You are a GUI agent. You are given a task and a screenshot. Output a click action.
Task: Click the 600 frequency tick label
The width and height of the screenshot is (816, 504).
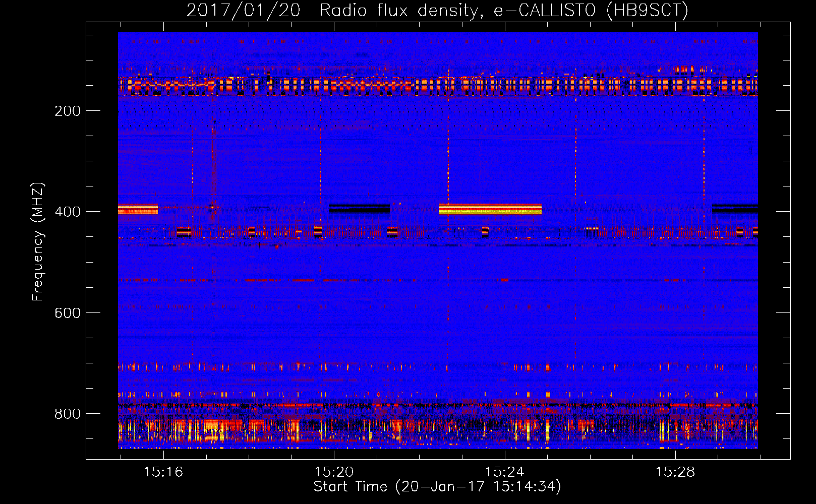coord(68,313)
